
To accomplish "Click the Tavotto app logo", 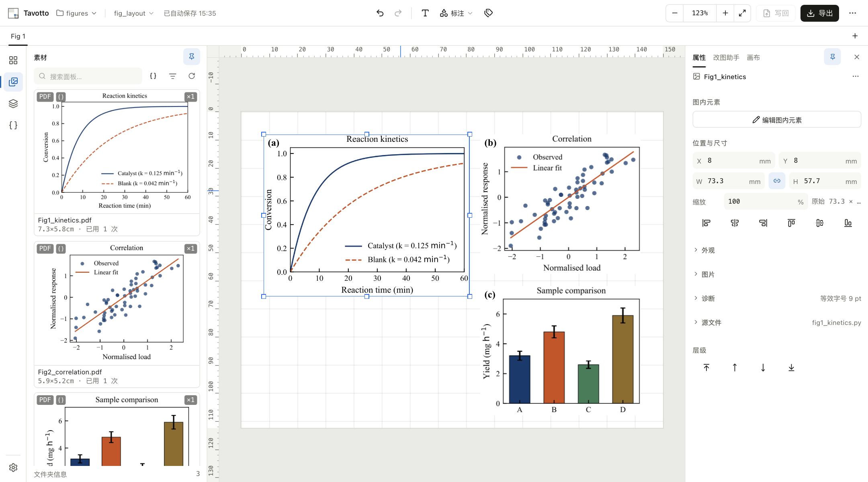I will tap(13, 13).
